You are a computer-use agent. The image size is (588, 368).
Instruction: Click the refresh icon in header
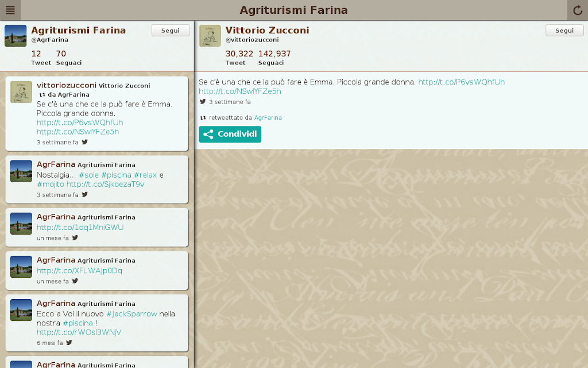pos(578,10)
